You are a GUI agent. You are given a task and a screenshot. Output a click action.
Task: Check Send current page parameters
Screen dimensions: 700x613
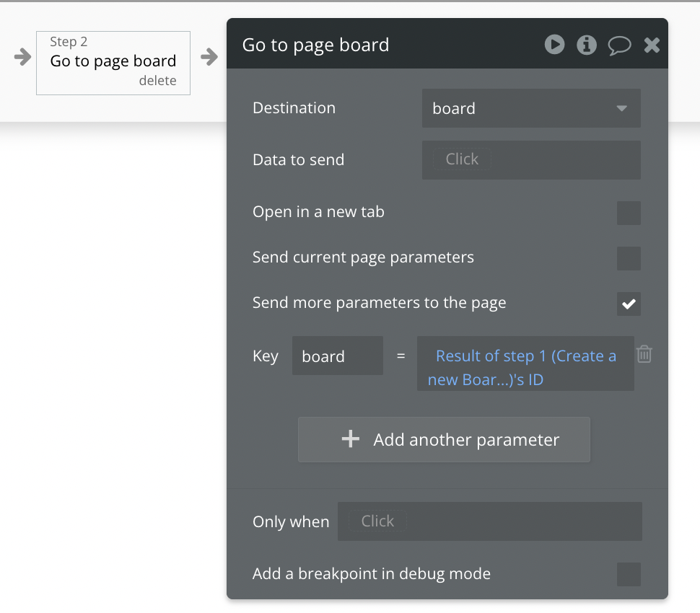point(629,258)
